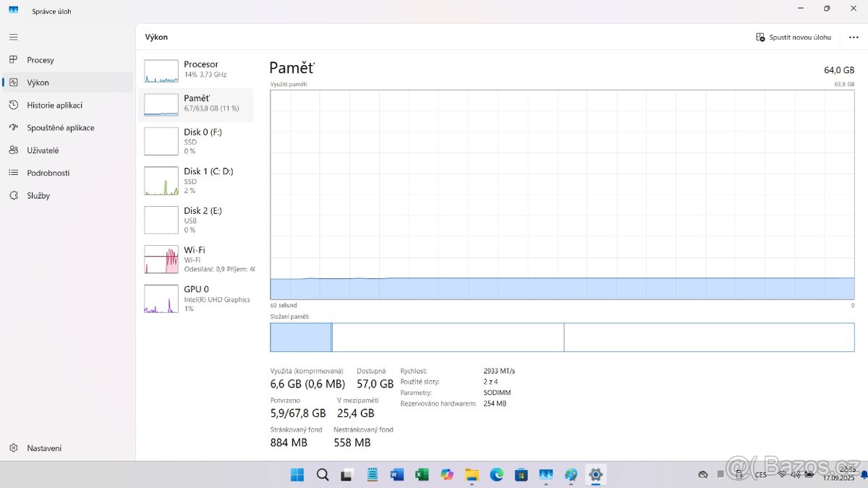Viewport: 868px width, 488px height.
Task: Click the volume icon in system tray
Action: pyautogui.click(x=795, y=475)
